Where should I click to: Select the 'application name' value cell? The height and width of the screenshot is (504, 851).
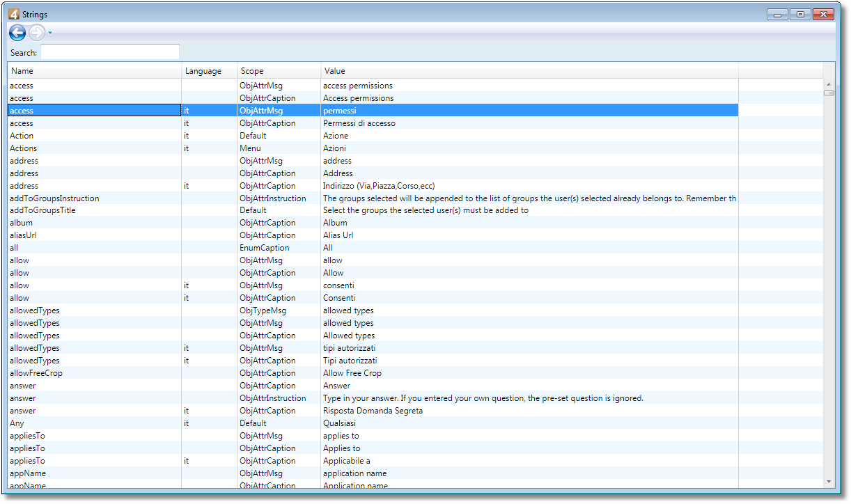(x=529, y=473)
